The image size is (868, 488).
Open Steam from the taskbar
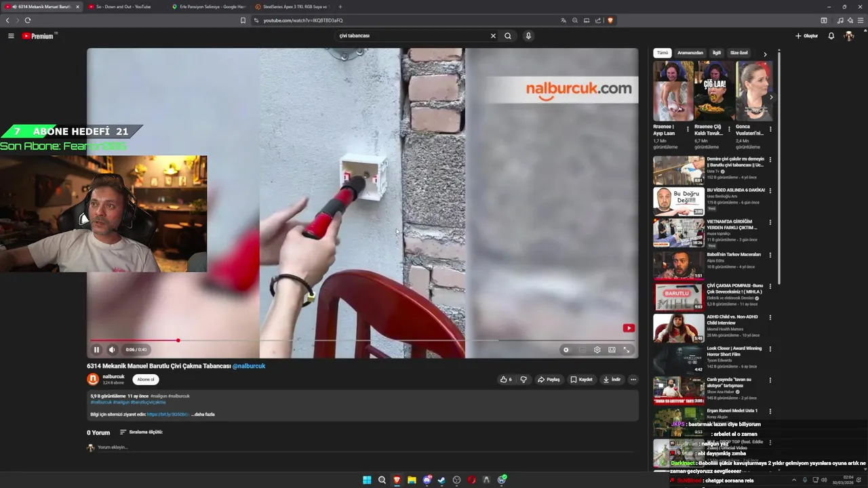click(441, 480)
